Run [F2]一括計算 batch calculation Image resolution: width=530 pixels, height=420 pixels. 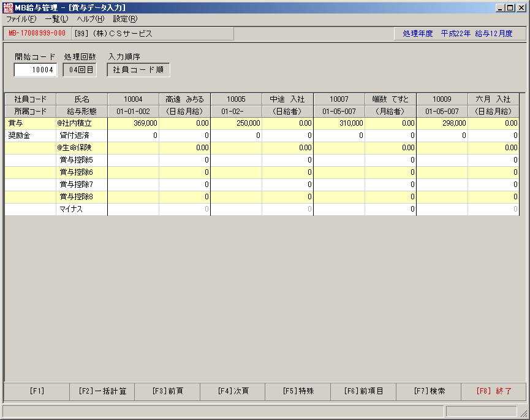pos(102,391)
